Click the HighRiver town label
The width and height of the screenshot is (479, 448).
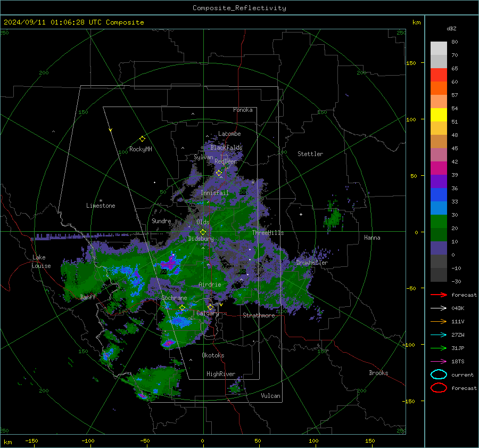point(221,374)
